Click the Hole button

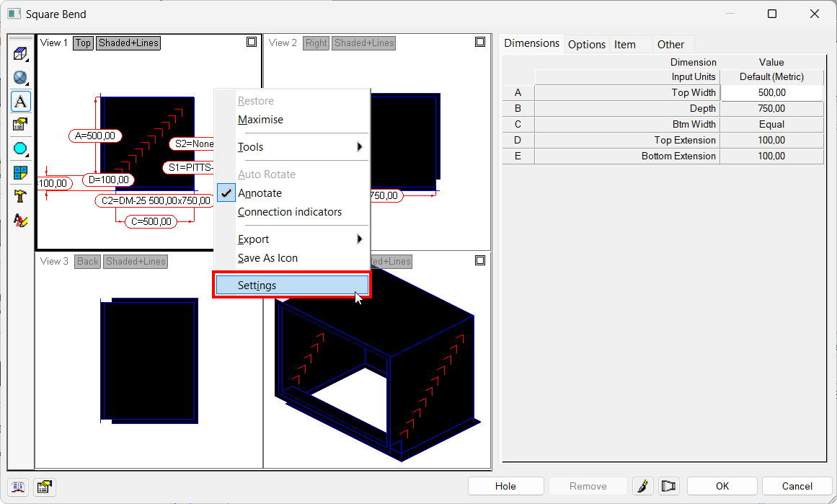[505, 485]
